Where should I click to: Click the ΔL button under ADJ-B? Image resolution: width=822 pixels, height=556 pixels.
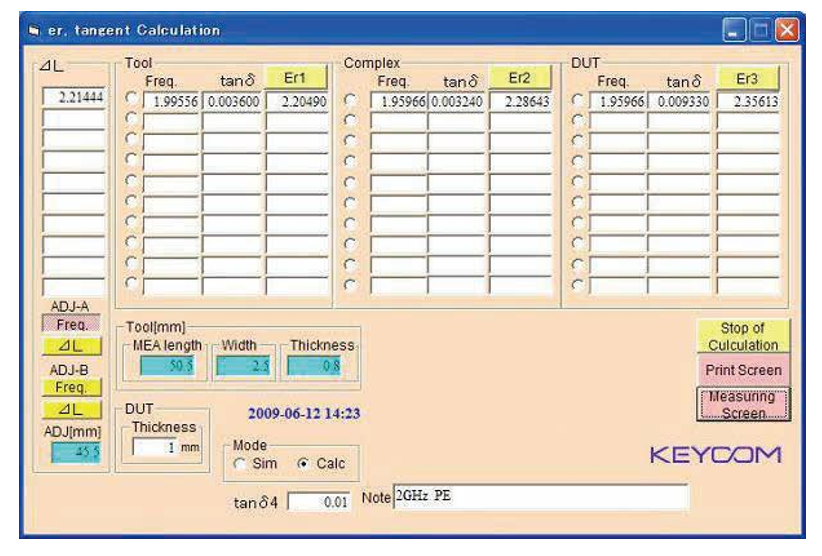pyautogui.click(x=71, y=409)
